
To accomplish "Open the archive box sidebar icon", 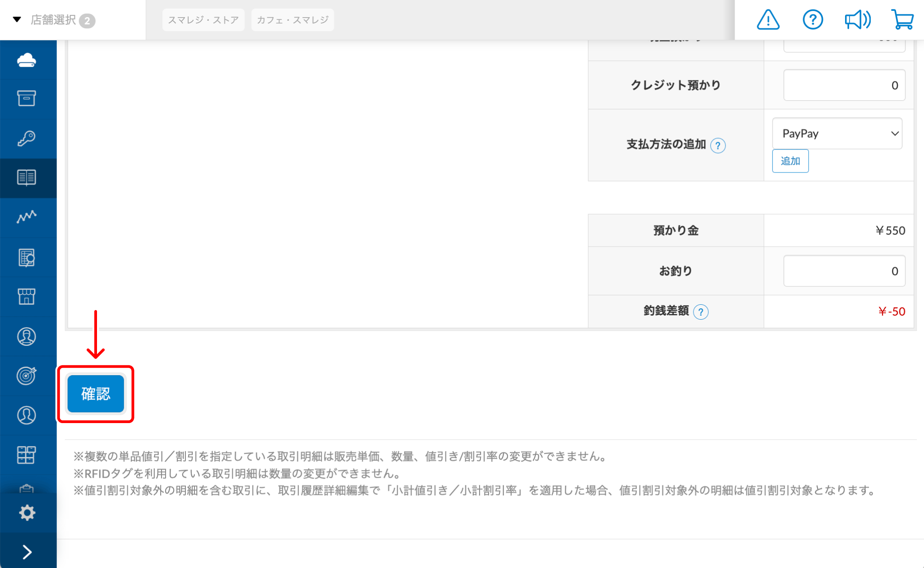I will [27, 98].
